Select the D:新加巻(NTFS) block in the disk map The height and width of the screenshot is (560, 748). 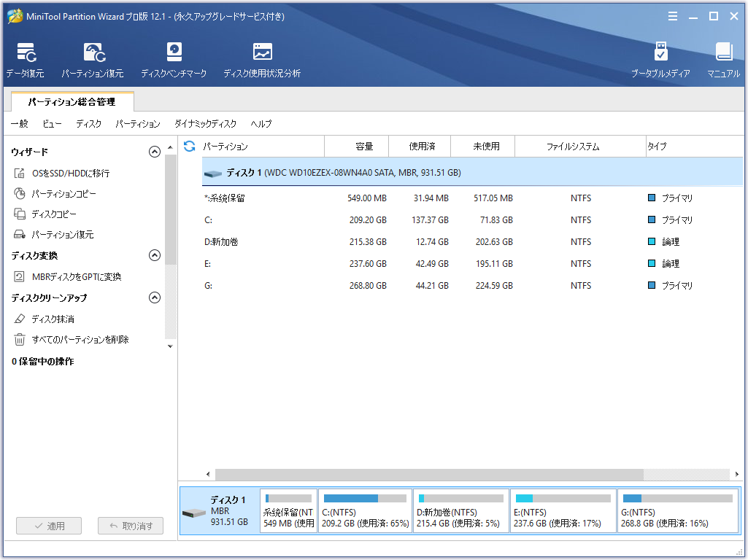pyautogui.click(x=460, y=511)
